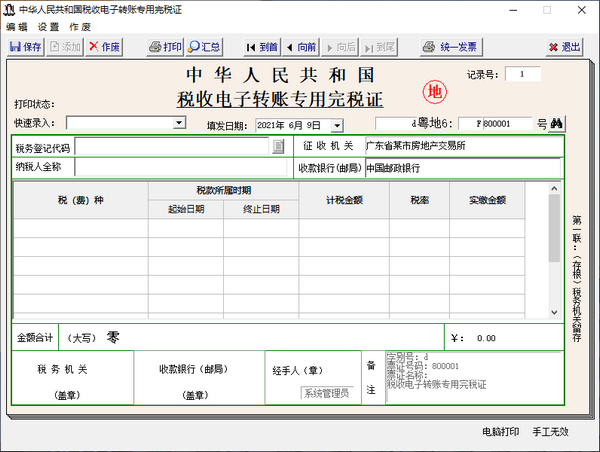Open lookup icon beside 税务登记代码 field
600x452 pixels.
tap(279, 147)
